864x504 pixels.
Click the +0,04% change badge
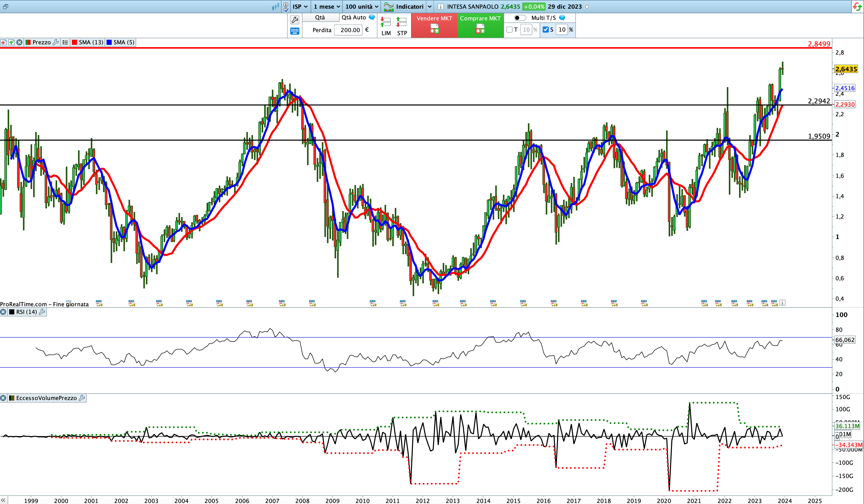point(534,7)
